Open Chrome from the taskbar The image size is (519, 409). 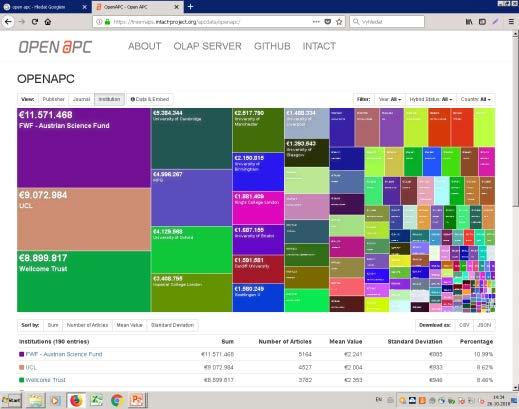pyautogui.click(x=117, y=400)
